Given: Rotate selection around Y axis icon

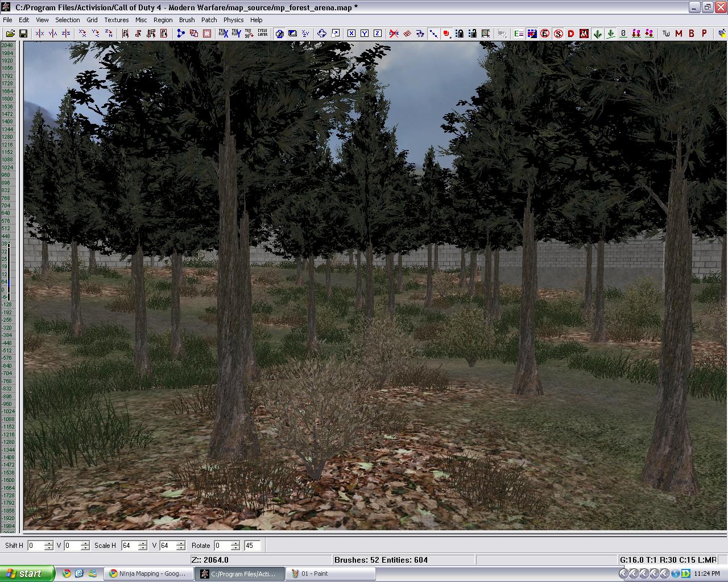Looking at the screenshot, I should 96,34.
